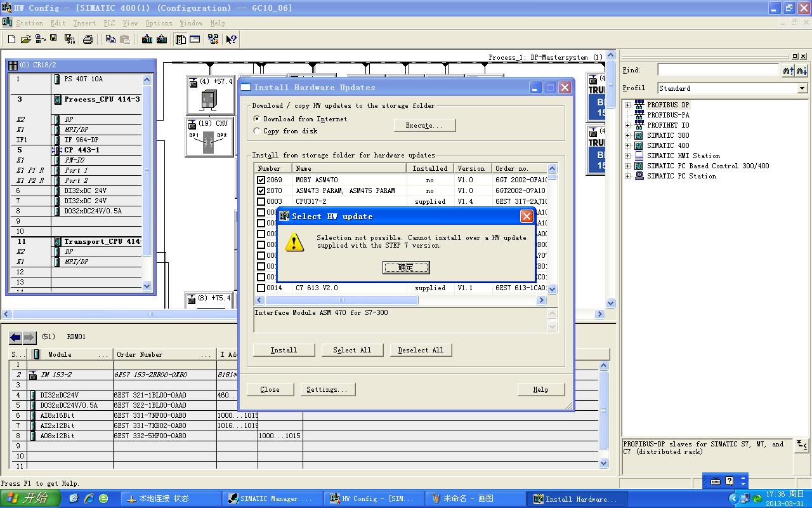Click the Deselect All button
812x508 pixels.
click(421, 350)
